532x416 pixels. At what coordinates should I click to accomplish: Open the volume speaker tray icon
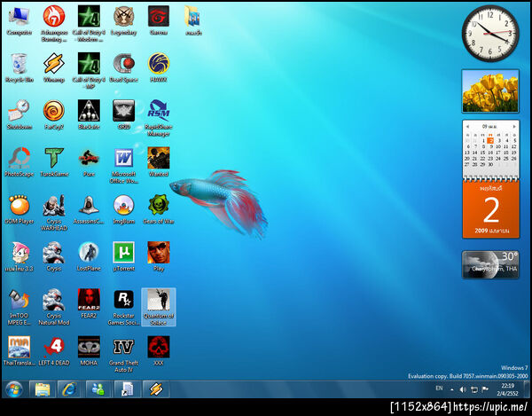(463, 389)
